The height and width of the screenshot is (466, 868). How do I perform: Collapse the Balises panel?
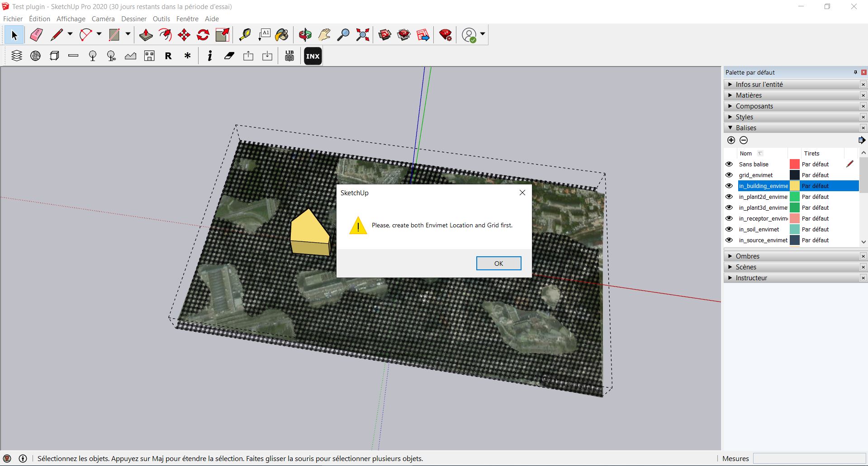(x=730, y=128)
